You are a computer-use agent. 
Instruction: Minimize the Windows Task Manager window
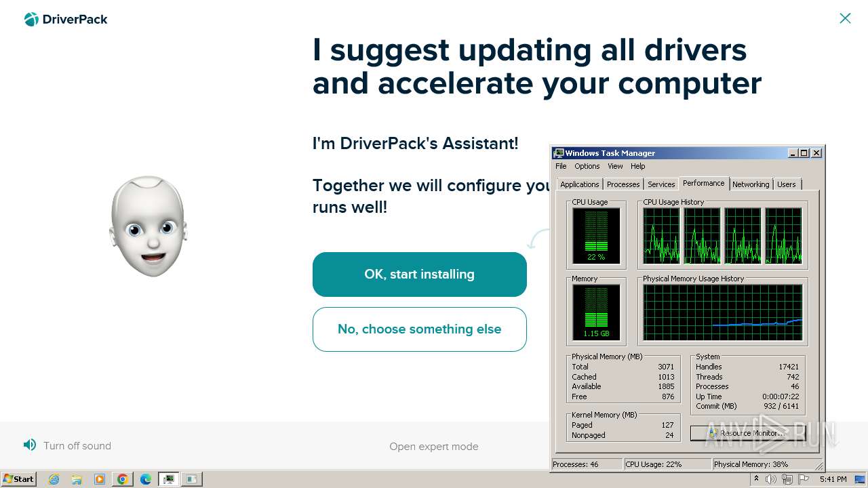coord(793,153)
